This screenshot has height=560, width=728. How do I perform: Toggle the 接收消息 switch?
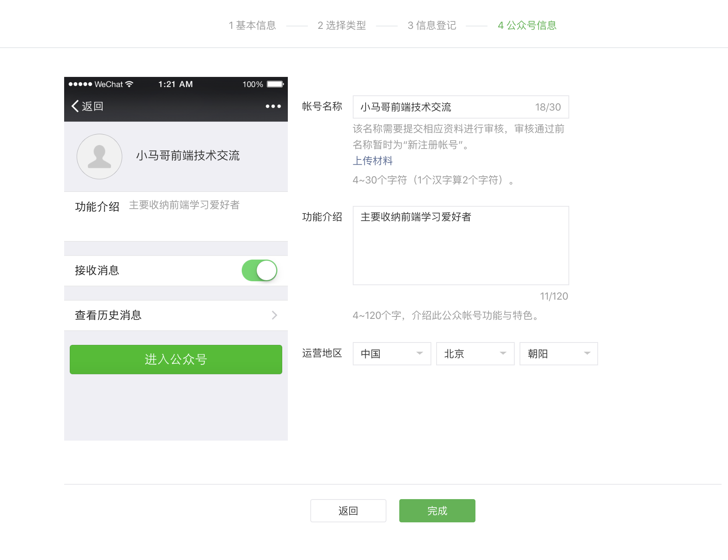(259, 270)
